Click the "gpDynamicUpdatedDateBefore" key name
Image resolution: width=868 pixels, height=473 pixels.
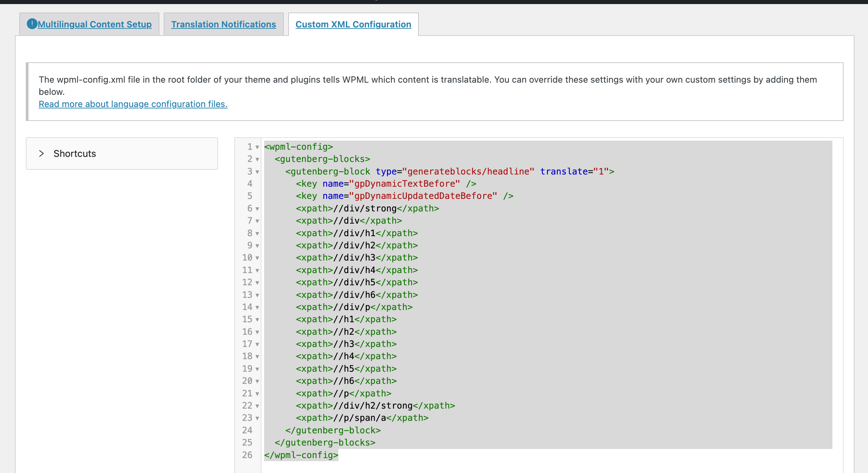(423, 196)
